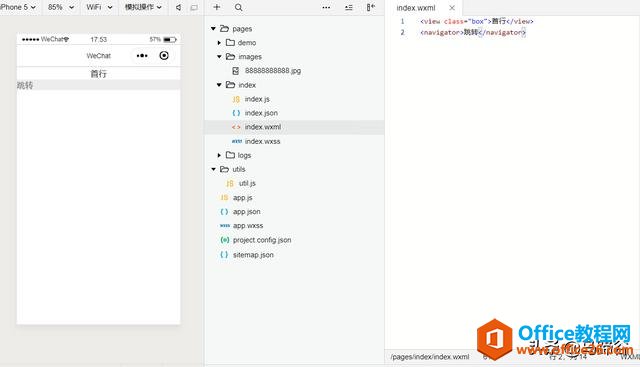The height and width of the screenshot is (367, 640).
Task: Open the 85% zoom dropdown
Action: click(61, 7)
